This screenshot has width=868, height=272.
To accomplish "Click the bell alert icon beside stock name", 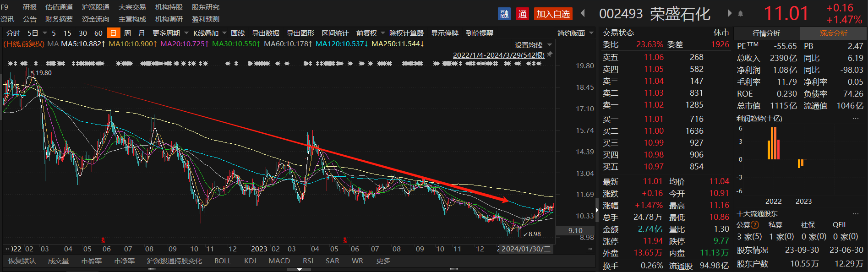I will [740, 14].
